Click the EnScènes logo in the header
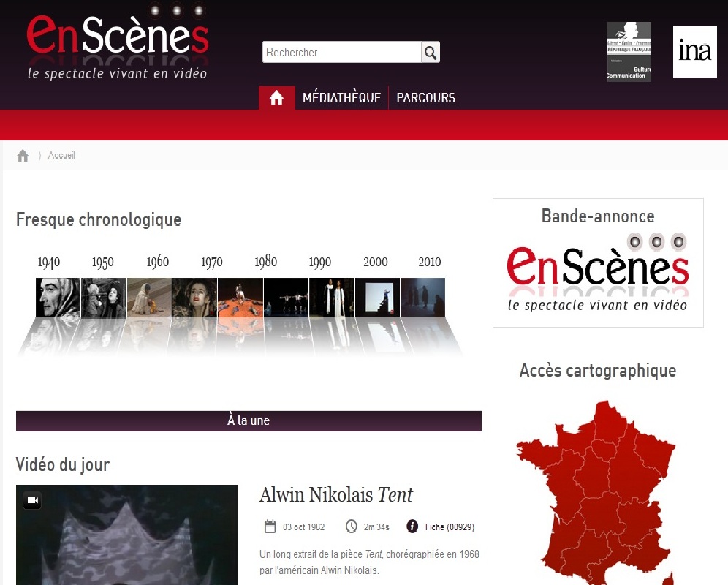Viewport: 728px width, 585px height. click(118, 42)
